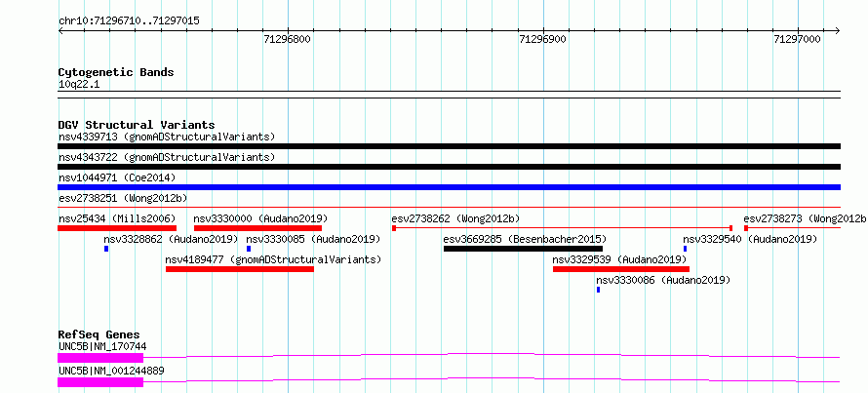Click the small blue nsv3330086 marker
This screenshot has height=393, width=868.
click(x=599, y=290)
